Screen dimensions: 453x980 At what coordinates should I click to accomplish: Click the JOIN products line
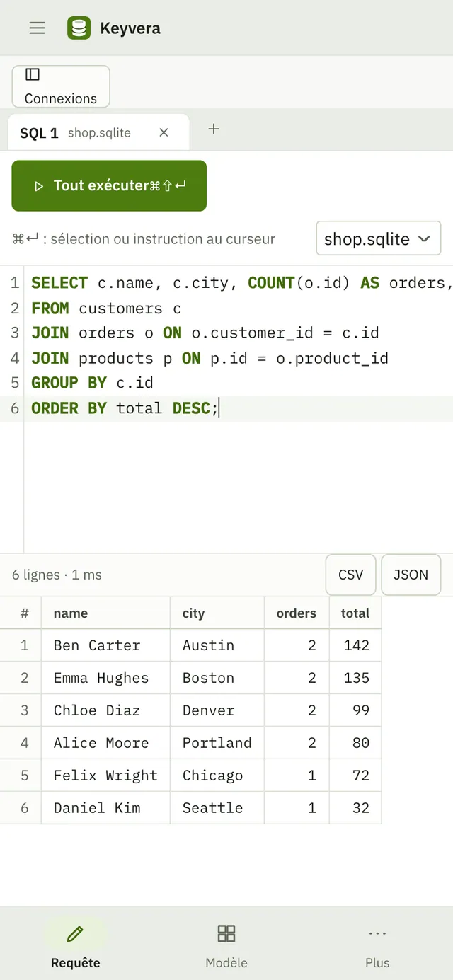coord(239,358)
